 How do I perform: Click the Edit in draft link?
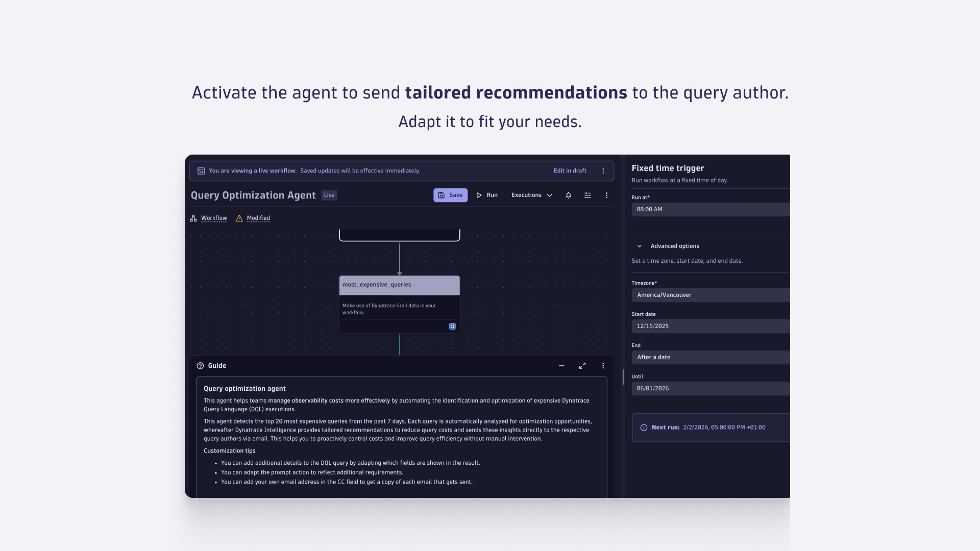point(570,170)
